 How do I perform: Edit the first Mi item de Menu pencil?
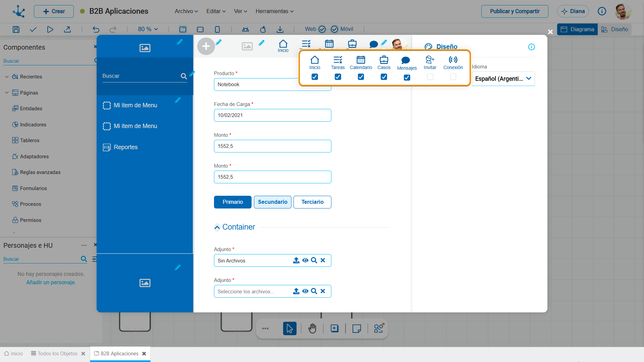178,100
